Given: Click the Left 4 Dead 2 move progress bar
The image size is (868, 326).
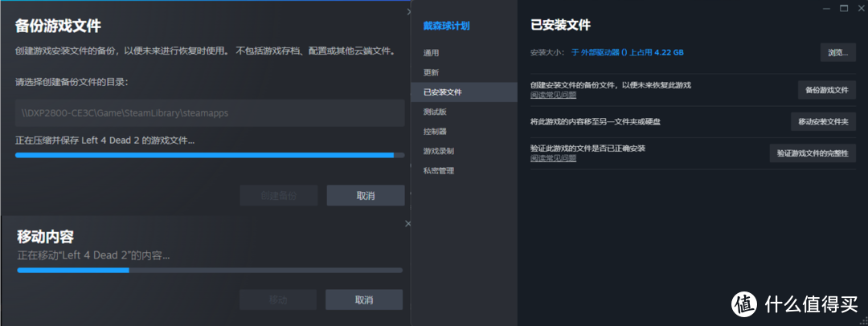Looking at the screenshot, I should coord(210,270).
